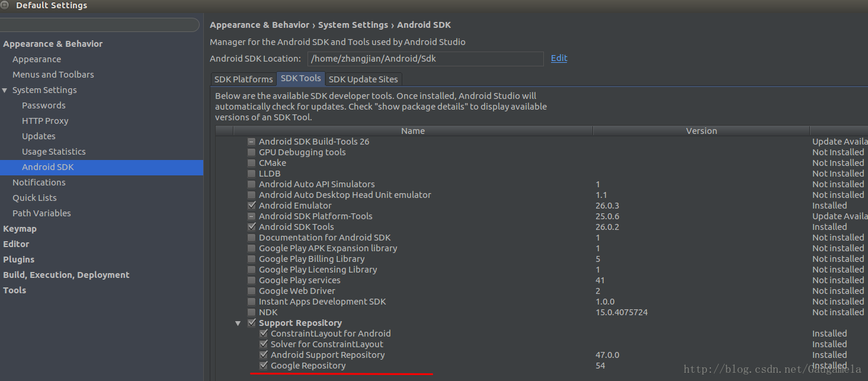Check Google Play APK Expansion library checkbox
The height and width of the screenshot is (381, 868).
point(252,248)
